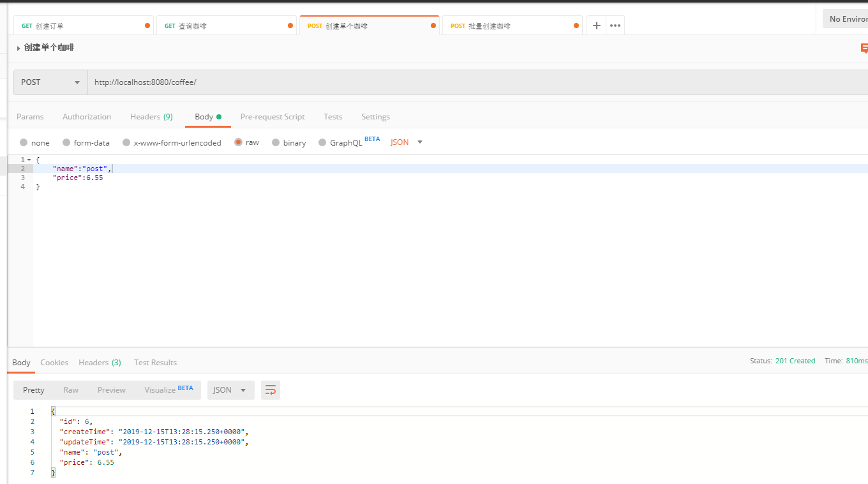
Task: Open the Settings tab
Action: pyautogui.click(x=375, y=117)
